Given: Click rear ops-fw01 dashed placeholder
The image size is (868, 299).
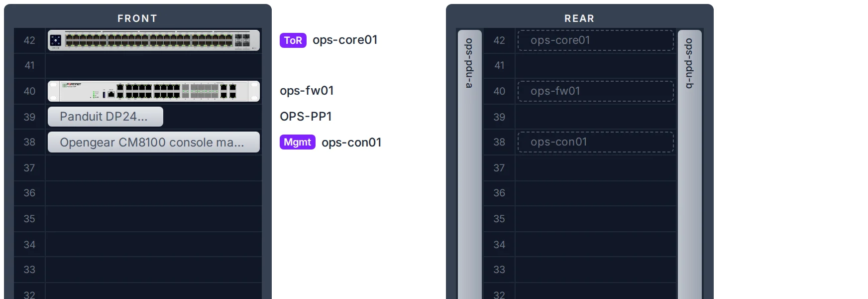Looking at the screenshot, I should coord(596,91).
